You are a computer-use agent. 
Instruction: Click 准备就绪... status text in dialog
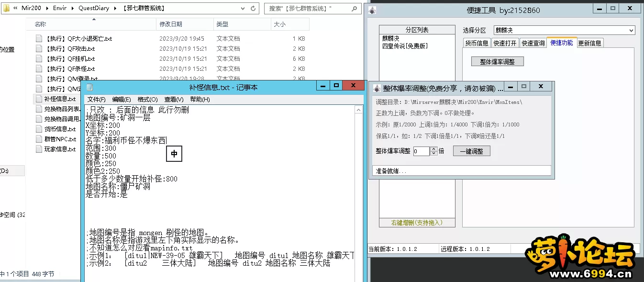click(x=391, y=171)
